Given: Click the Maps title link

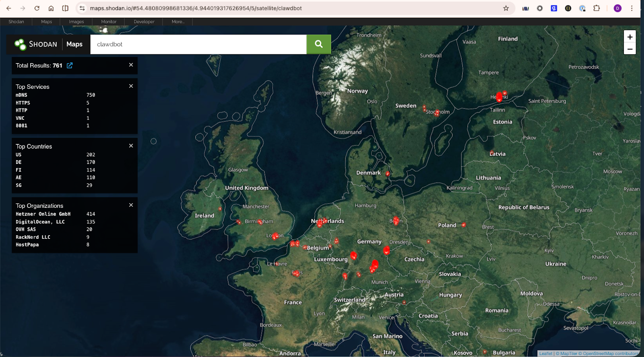Looking at the screenshot, I should [74, 44].
